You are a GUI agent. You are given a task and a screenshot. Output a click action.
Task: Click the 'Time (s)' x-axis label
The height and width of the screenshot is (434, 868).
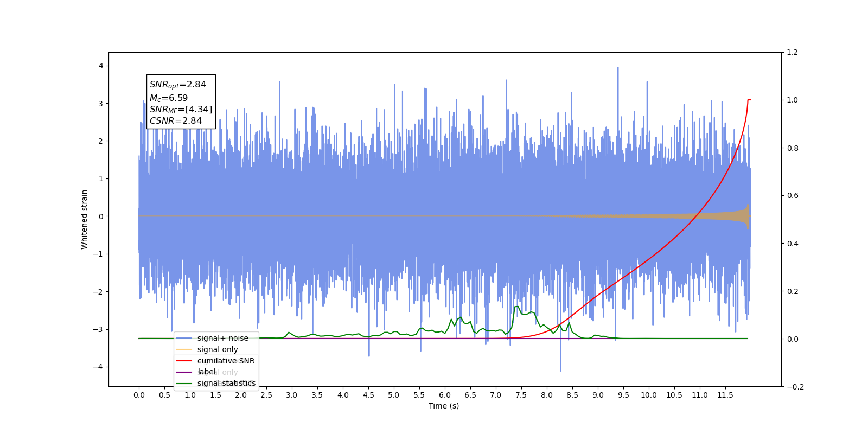(444, 406)
